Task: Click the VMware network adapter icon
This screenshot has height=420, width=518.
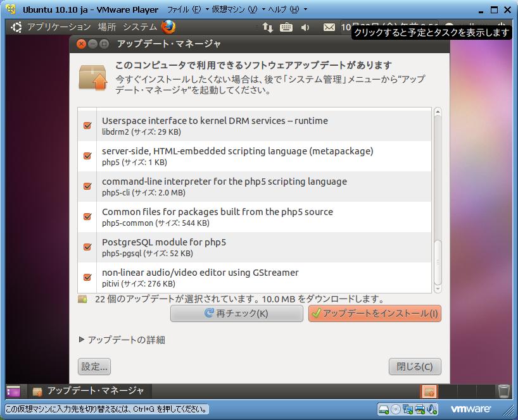Action: 408,409
